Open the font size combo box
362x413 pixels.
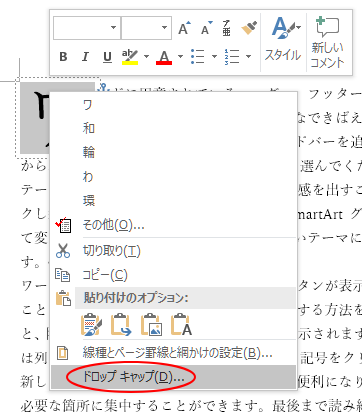click(146, 28)
